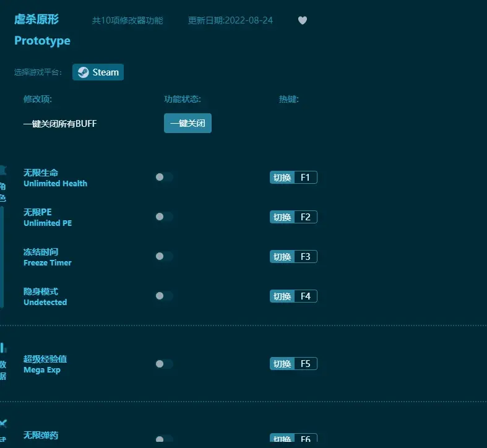
Task: Click the F4 hotkey field
Action: pyautogui.click(x=306, y=296)
